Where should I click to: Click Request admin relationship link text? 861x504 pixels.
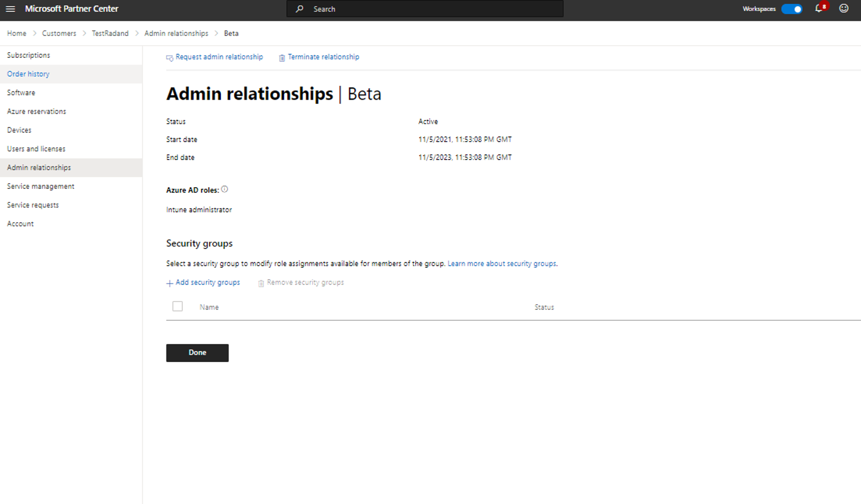[x=219, y=57]
